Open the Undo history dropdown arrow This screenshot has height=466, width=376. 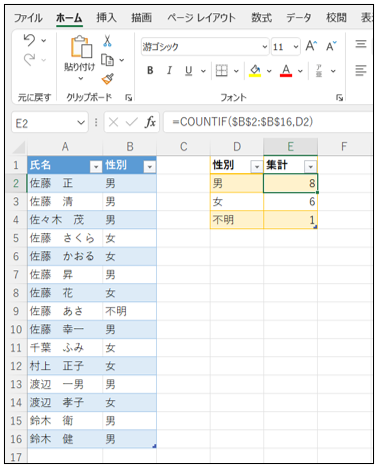click(44, 41)
